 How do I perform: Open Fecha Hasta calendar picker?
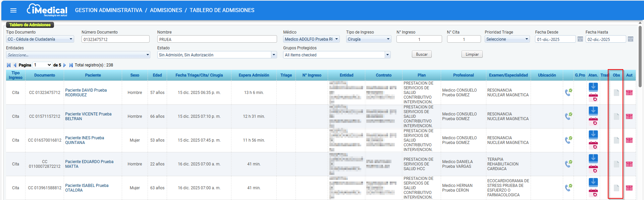[631, 39]
